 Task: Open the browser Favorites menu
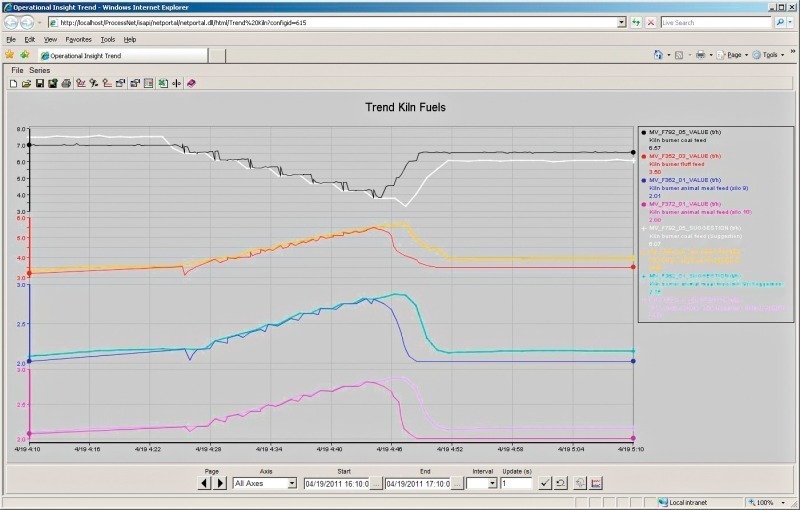[78, 39]
